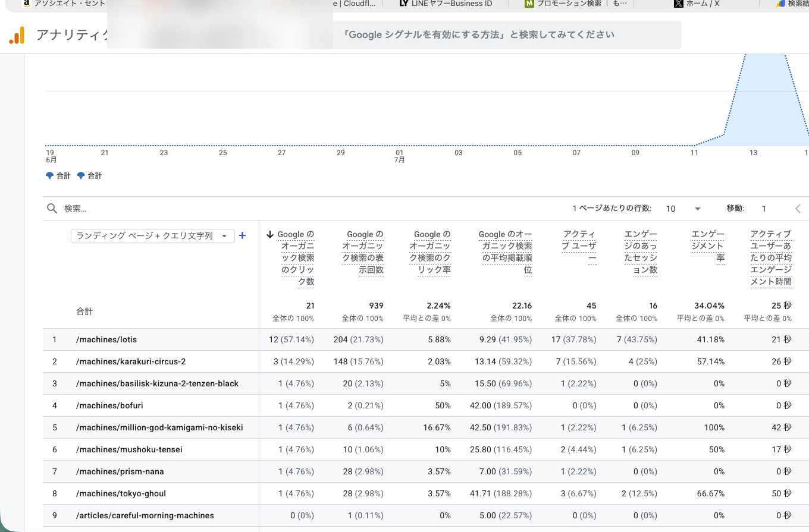809x532 pixels.
Task: Select the /machines/basilisk-kizuna-2-tenzen-black row
Action: [426, 383]
